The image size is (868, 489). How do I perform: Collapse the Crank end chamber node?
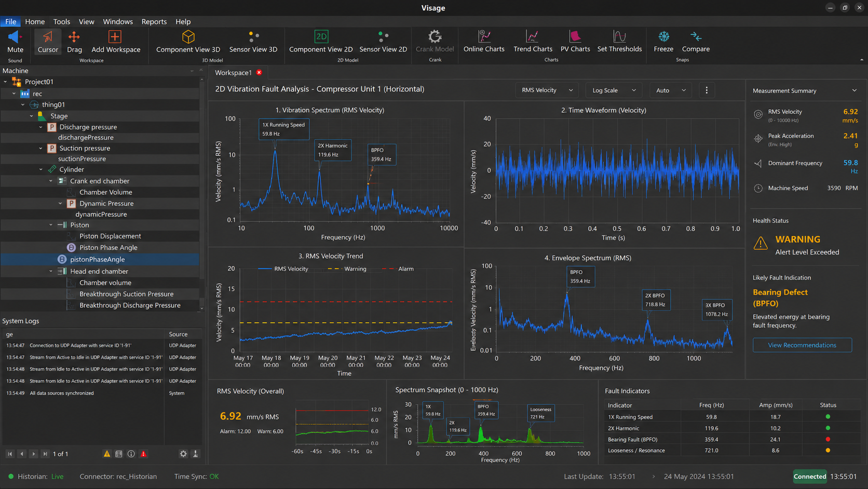(51, 181)
